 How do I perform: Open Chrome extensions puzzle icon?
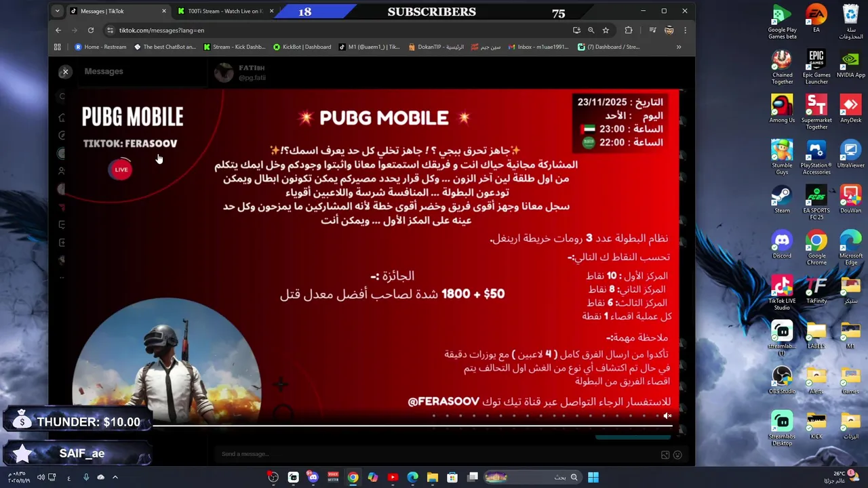(629, 30)
